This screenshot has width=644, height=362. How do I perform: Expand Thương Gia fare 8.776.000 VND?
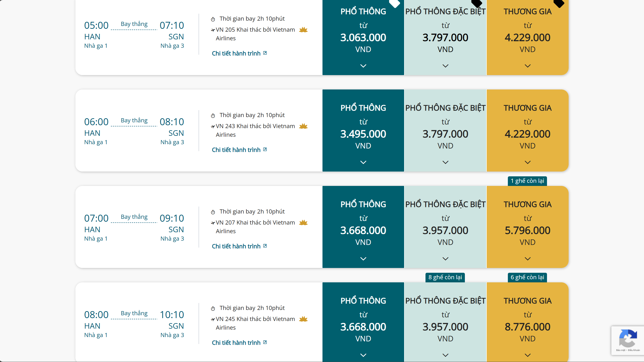pyautogui.click(x=528, y=355)
